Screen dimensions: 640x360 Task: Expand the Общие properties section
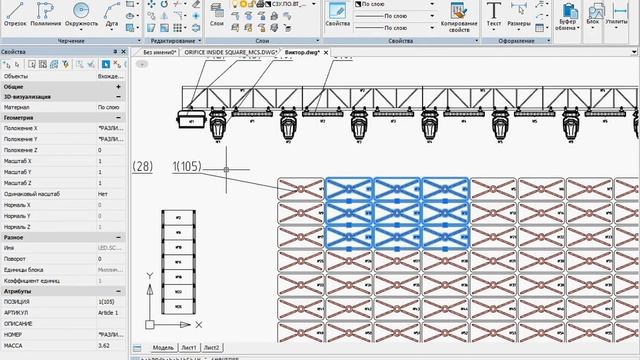118,87
